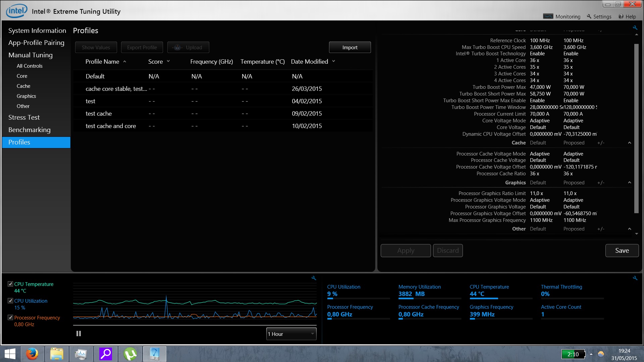
Task: Open Other tuning subsection
Action: [23, 106]
